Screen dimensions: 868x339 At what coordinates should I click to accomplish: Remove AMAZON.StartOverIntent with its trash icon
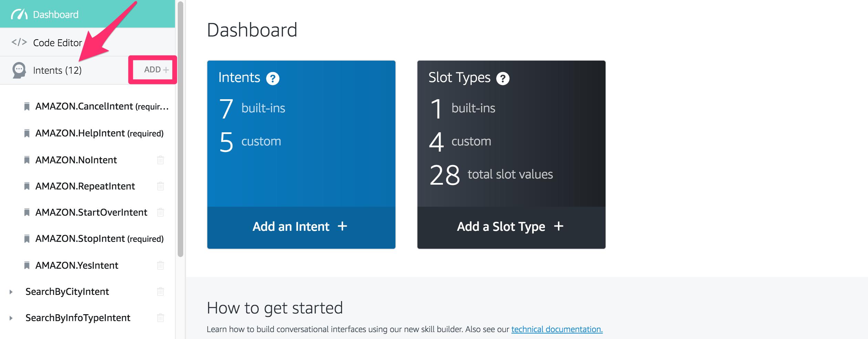tap(161, 212)
